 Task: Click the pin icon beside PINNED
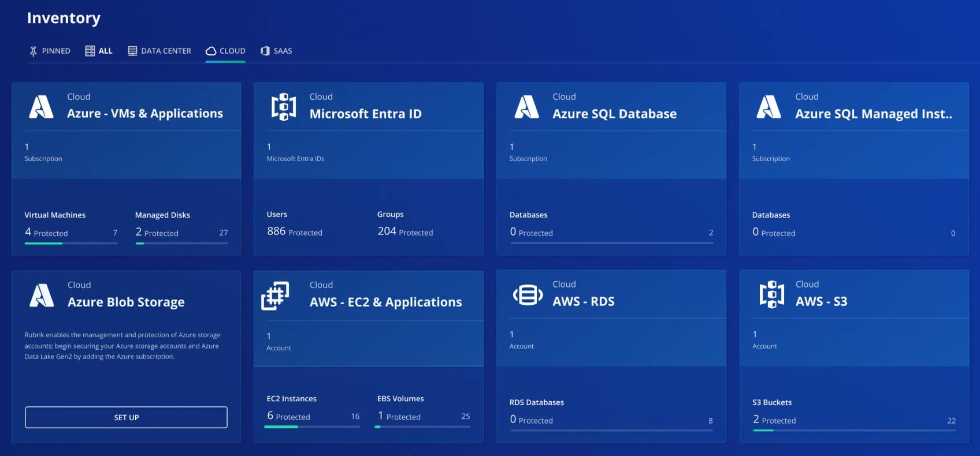[x=34, y=51]
